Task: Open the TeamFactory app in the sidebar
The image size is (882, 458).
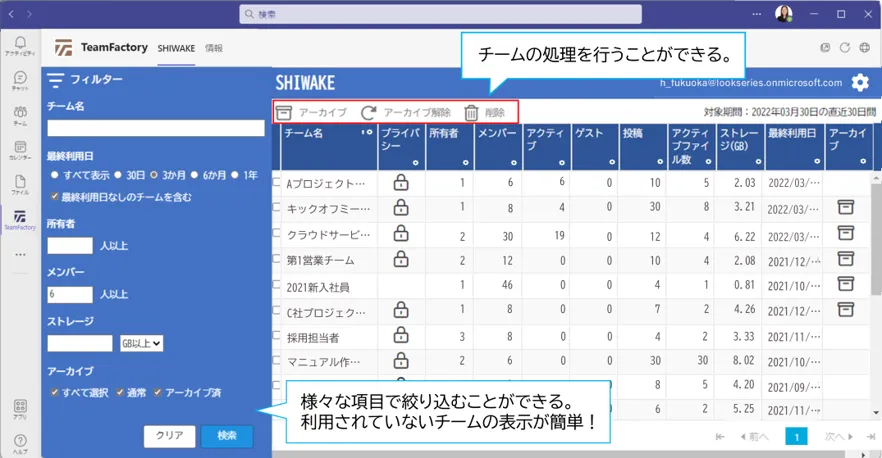Action: pos(19,219)
